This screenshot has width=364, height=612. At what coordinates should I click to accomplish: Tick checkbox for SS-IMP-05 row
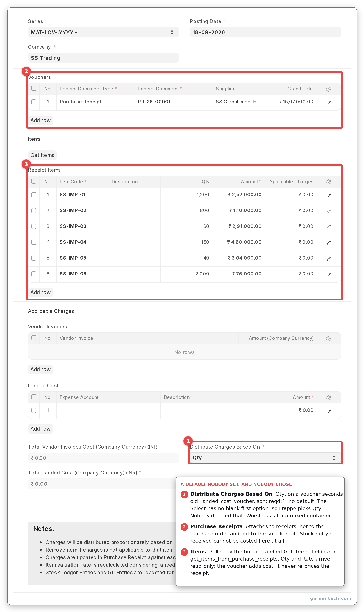(x=34, y=258)
